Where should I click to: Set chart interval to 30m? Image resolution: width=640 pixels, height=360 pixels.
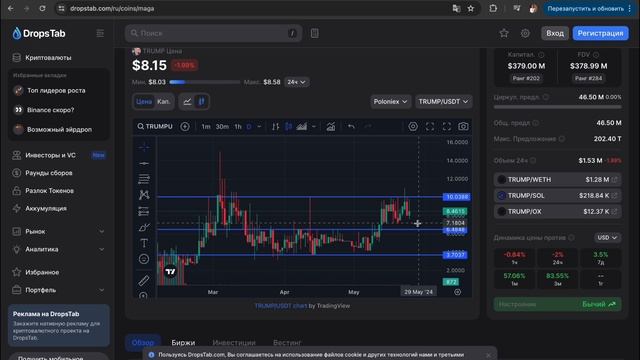tap(222, 127)
